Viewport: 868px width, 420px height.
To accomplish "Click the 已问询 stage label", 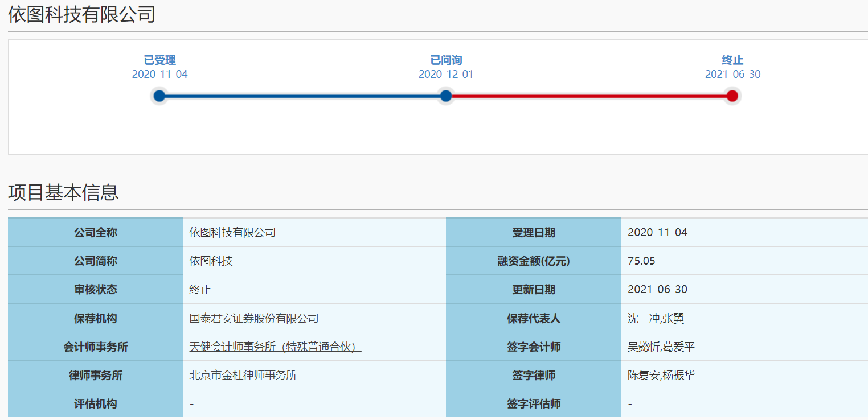I will pyautogui.click(x=446, y=60).
